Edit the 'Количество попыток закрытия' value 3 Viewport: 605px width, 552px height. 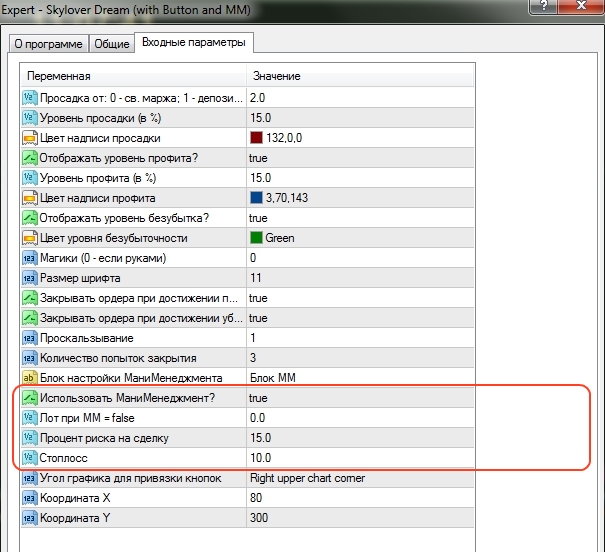click(253, 358)
